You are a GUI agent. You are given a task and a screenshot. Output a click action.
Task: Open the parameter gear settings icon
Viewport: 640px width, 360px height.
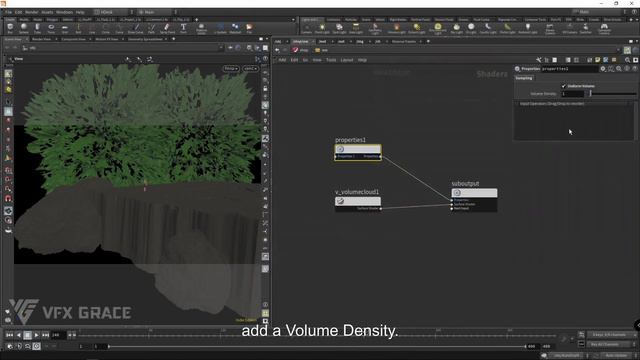[602, 69]
